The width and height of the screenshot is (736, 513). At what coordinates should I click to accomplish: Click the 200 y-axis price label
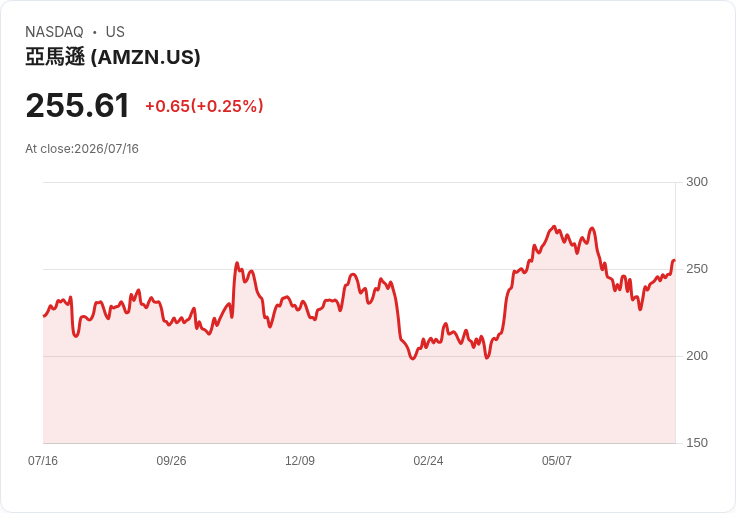[x=697, y=356]
